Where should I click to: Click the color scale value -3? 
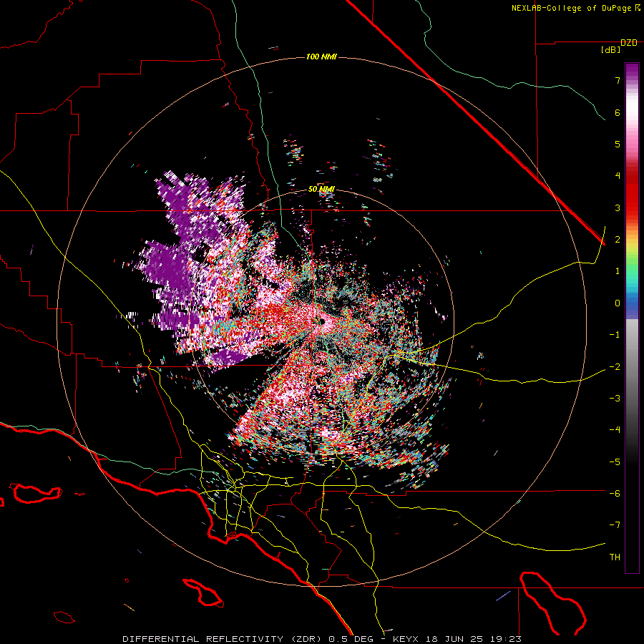tap(615, 399)
